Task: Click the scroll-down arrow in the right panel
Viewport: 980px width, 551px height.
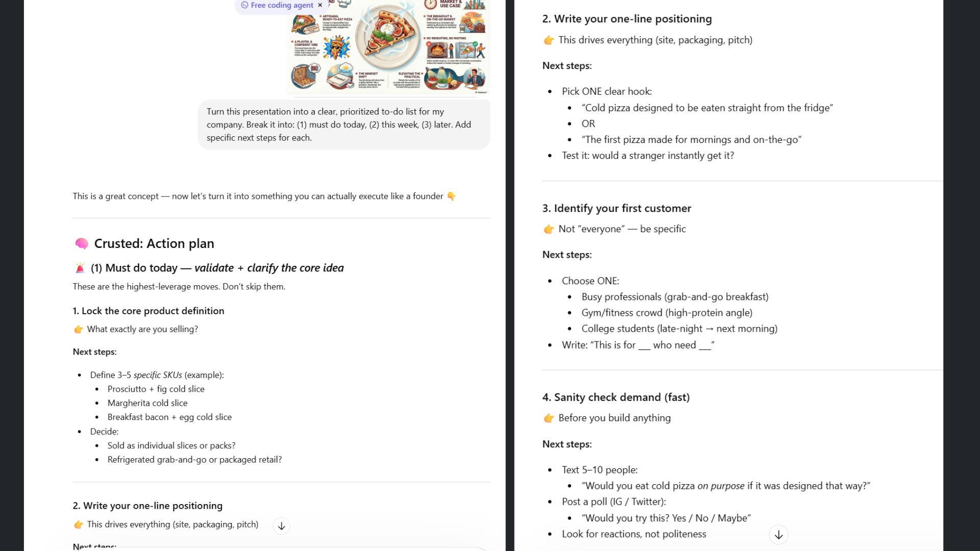Action: [x=778, y=535]
